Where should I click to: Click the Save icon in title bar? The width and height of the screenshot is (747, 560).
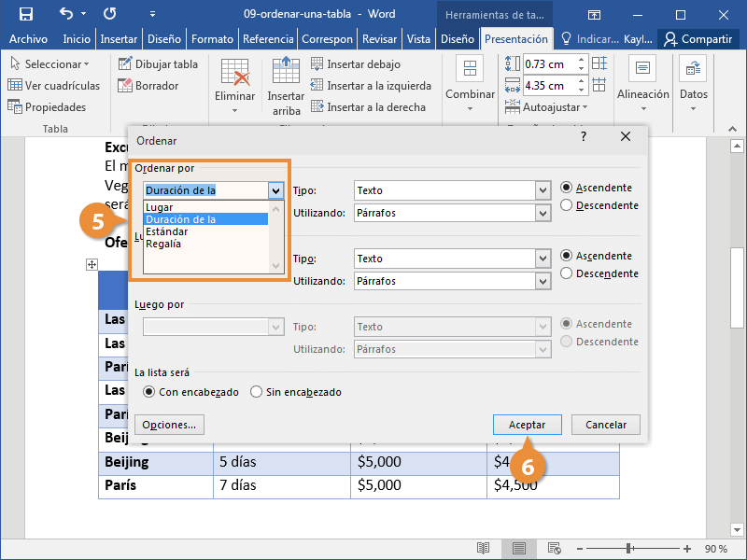point(26,14)
